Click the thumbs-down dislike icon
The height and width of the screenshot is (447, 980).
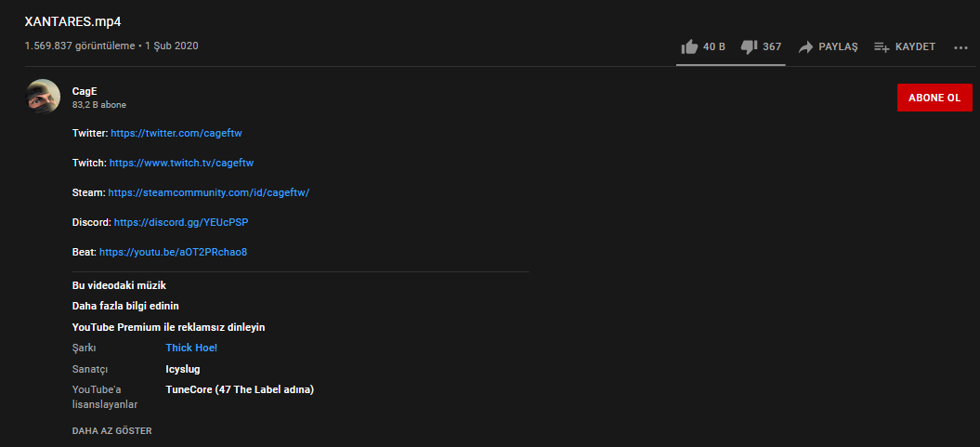click(x=749, y=46)
